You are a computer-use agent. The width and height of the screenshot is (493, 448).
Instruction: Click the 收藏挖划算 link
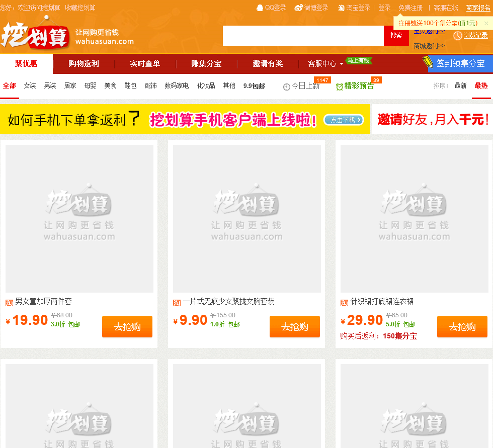tap(80, 8)
